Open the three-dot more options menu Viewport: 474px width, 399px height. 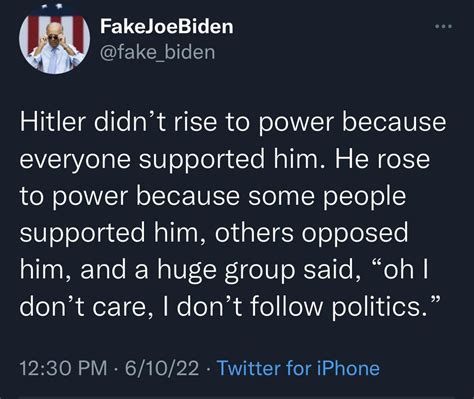tap(444, 26)
